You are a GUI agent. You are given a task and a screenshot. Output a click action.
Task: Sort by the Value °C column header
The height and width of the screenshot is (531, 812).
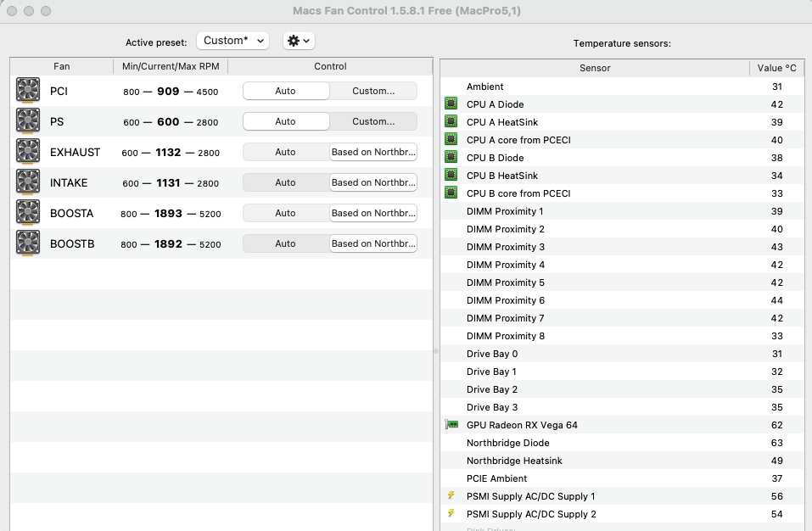click(776, 68)
